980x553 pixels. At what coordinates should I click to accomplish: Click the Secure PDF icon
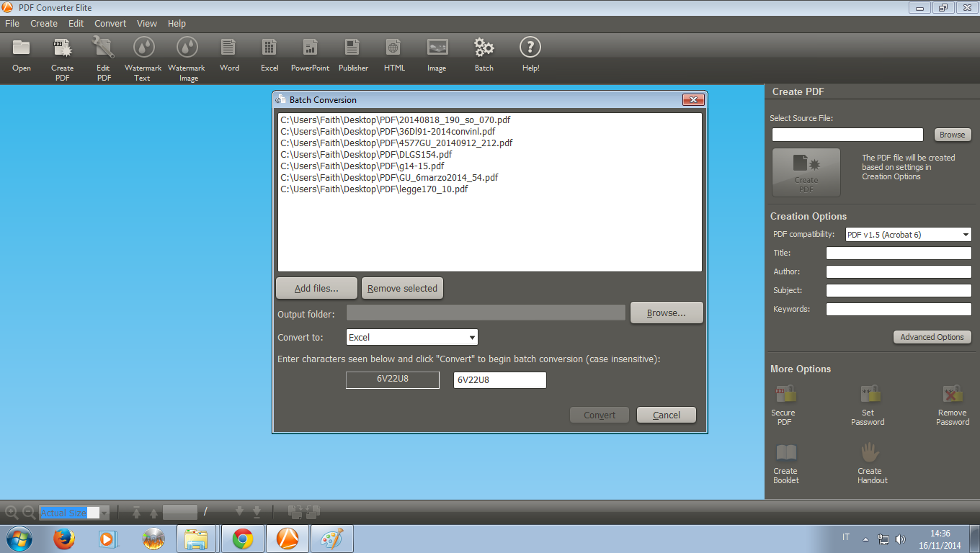pyautogui.click(x=785, y=394)
